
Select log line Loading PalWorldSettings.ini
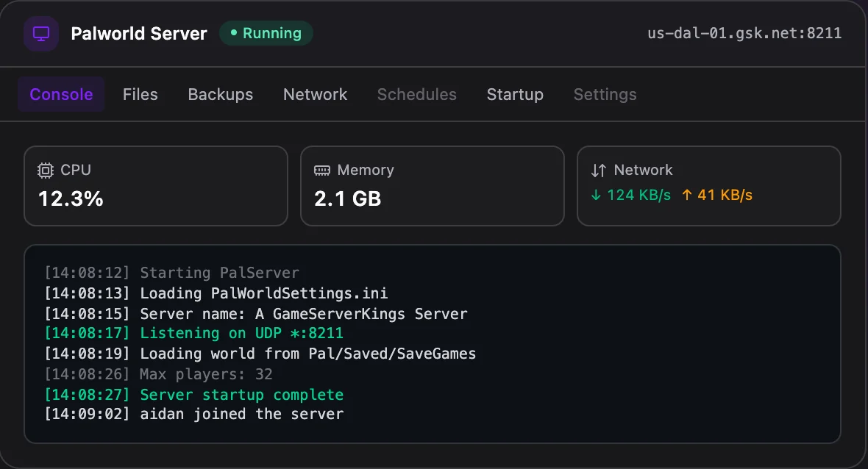(216, 293)
